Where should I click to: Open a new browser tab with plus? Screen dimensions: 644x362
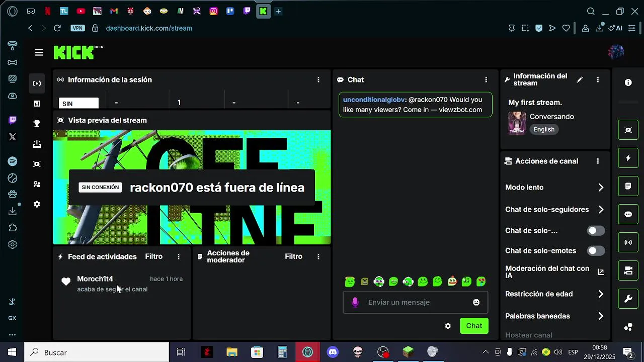278,11
